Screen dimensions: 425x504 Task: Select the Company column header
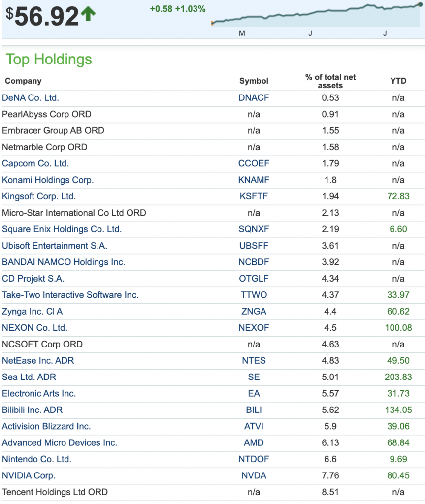[23, 81]
